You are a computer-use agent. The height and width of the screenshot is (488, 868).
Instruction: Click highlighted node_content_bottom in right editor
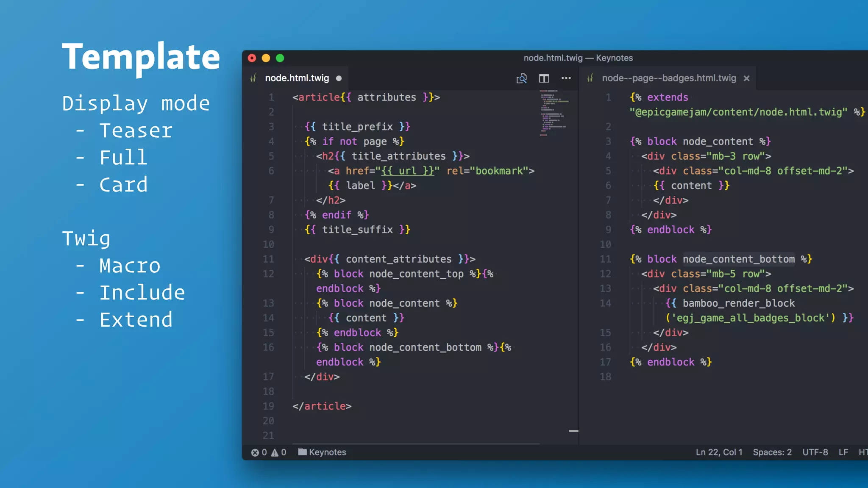[739, 259]
